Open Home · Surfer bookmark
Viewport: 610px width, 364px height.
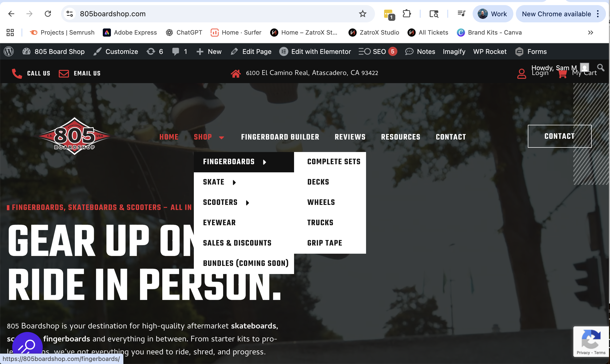coord(236,33)
